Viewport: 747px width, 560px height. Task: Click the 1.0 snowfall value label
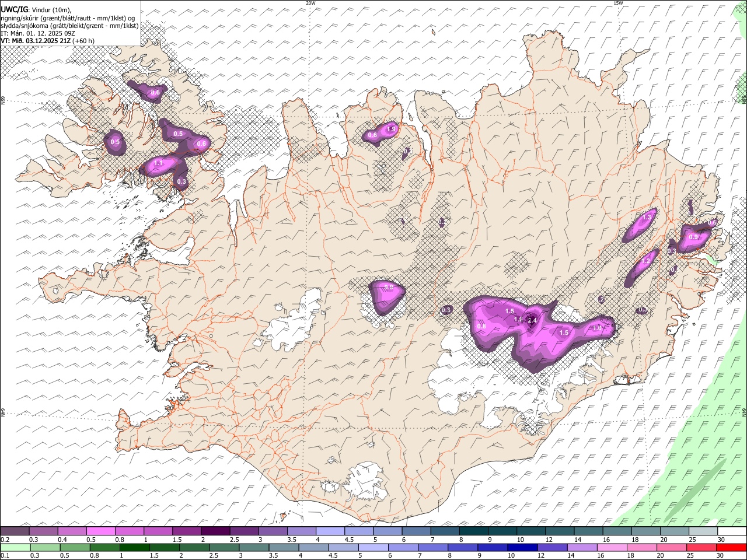[x=597, y=328]
